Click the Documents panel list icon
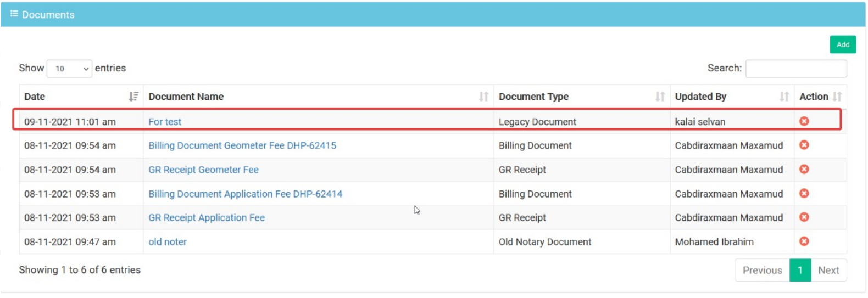Screen dimensions: 868x298 (14, 14)
